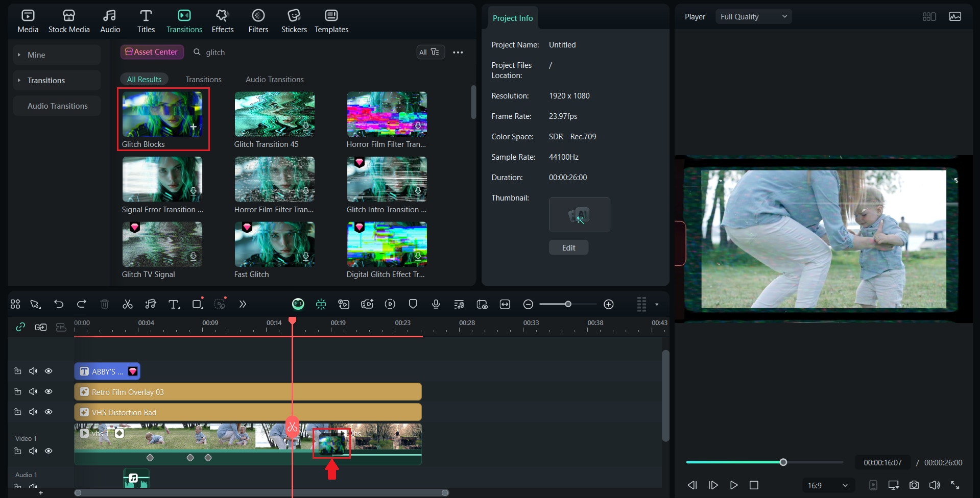Screen dimensions: 980x498
Task: Play the preview video
Action: click(733, 485)
